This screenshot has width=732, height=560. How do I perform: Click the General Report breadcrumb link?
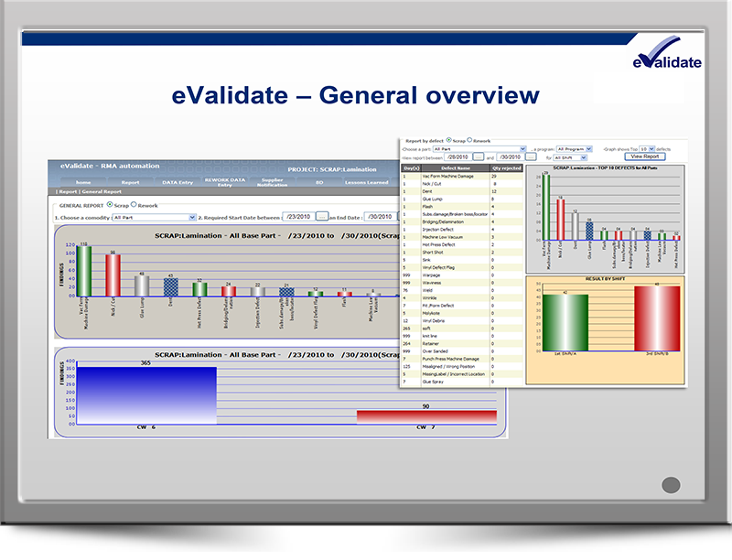coord(102,191)
